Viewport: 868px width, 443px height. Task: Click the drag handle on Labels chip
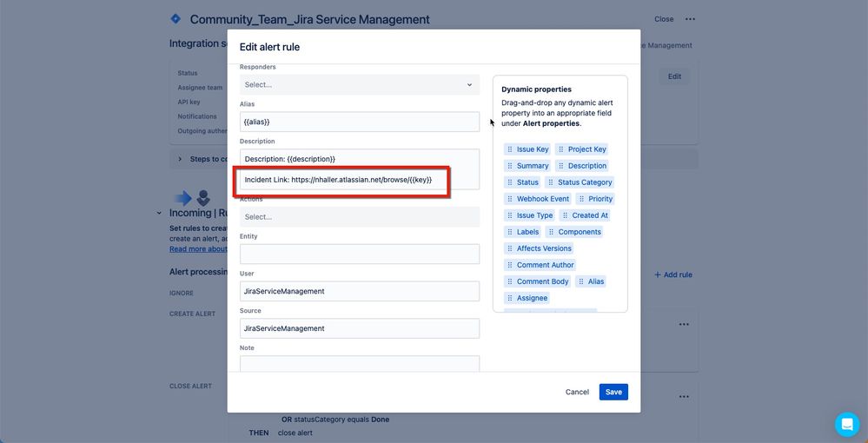coord(510,233)
